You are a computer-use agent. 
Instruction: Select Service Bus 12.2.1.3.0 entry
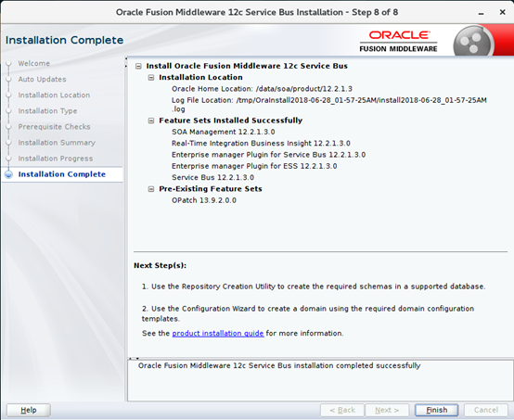pos(212,178)
